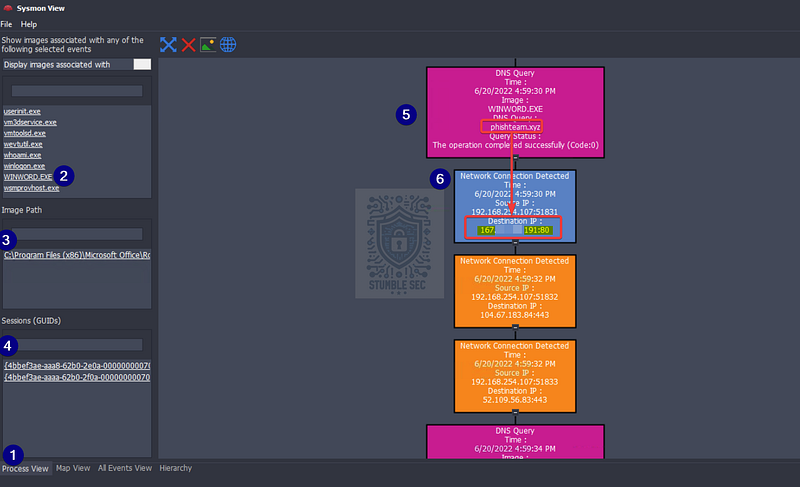The width and height of the screenshot is (800, 487).
Task: Collapse node under blue Network Connection box
Action: click(515, 242)
